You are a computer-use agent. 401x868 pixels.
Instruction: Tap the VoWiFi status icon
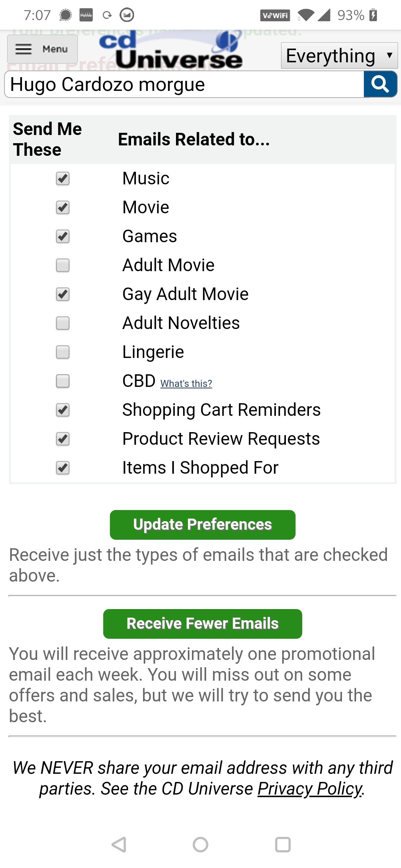275,15
